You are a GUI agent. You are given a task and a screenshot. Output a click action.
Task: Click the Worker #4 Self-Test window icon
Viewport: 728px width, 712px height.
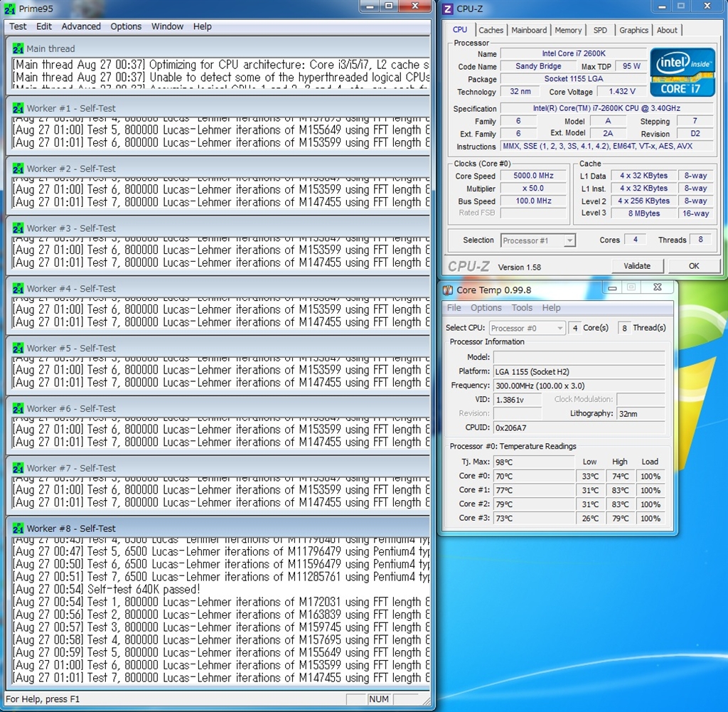click(18, 289)
